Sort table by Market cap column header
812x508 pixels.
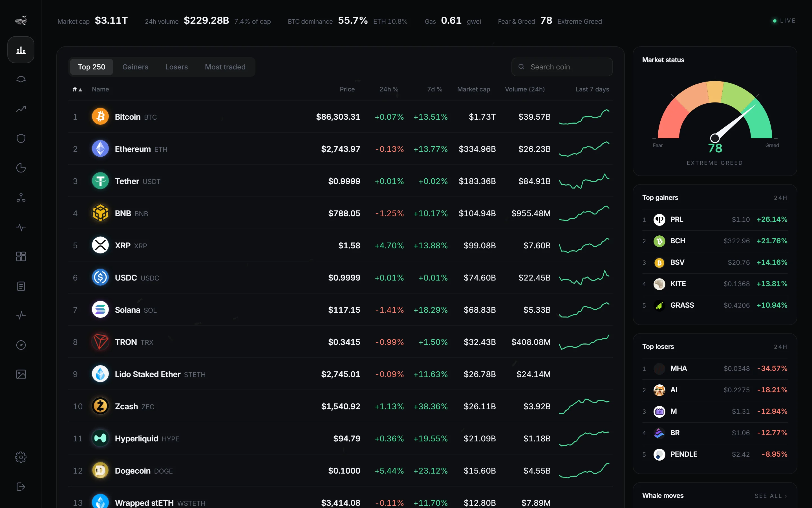[473, 89]
